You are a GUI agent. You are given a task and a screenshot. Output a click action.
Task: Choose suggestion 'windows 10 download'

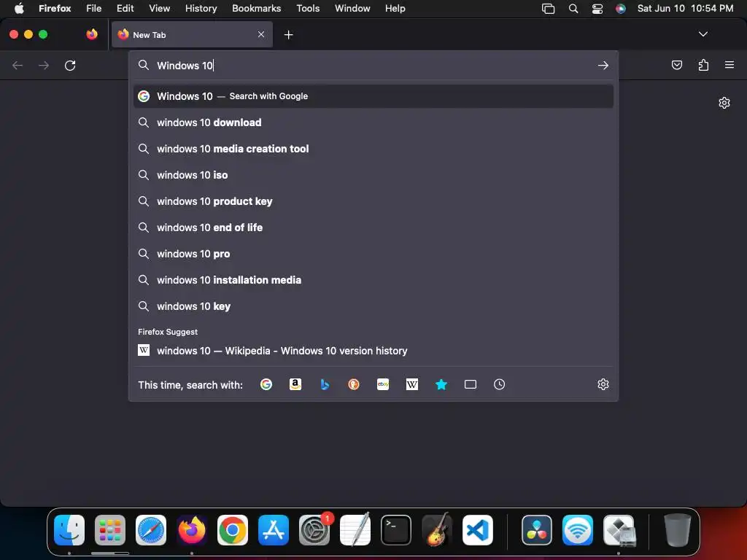pyautogui.click(x=373, y=122)
